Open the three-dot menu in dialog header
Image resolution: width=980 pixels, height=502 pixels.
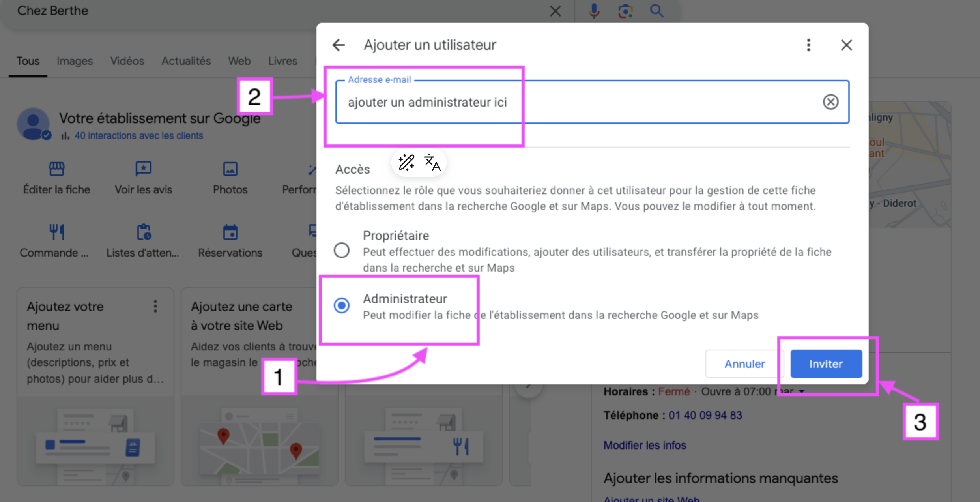[808, 45]
